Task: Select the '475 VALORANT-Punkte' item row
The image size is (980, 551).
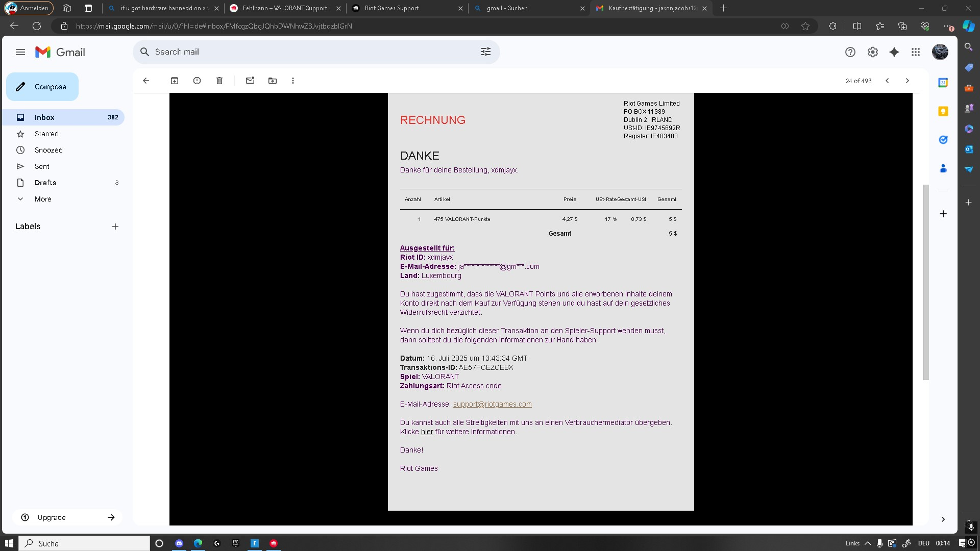Action: click(x=541, y=219)
